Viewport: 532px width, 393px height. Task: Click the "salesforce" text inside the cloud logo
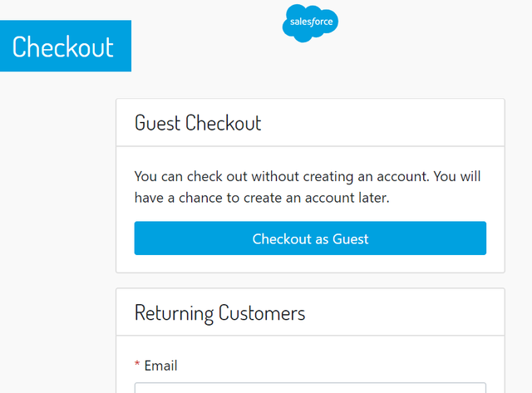(311, 23)
